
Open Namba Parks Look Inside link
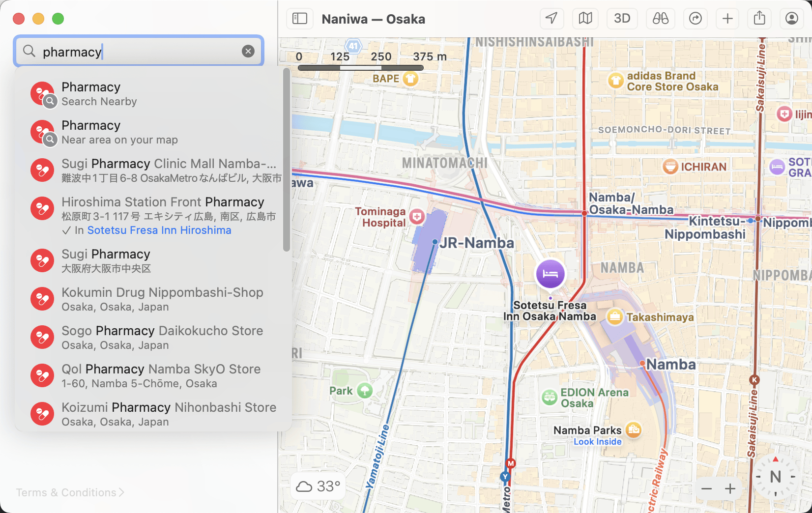click(598, 442)
